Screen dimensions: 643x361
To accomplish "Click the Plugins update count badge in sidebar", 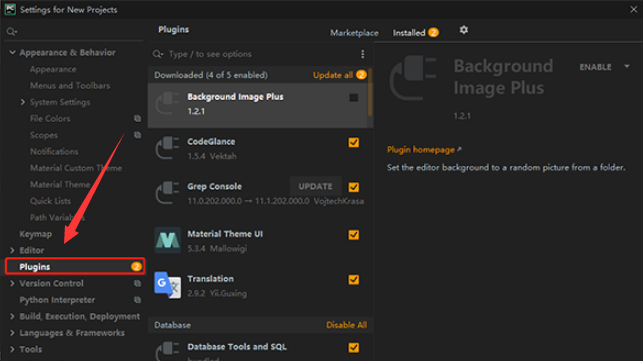I will tap(136, 267).
